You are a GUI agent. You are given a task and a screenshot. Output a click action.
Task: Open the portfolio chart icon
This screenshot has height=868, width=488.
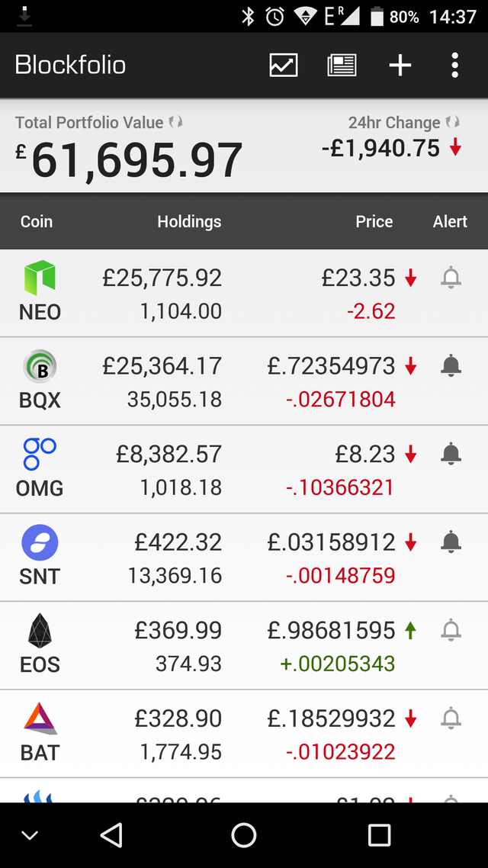[284, 65]
